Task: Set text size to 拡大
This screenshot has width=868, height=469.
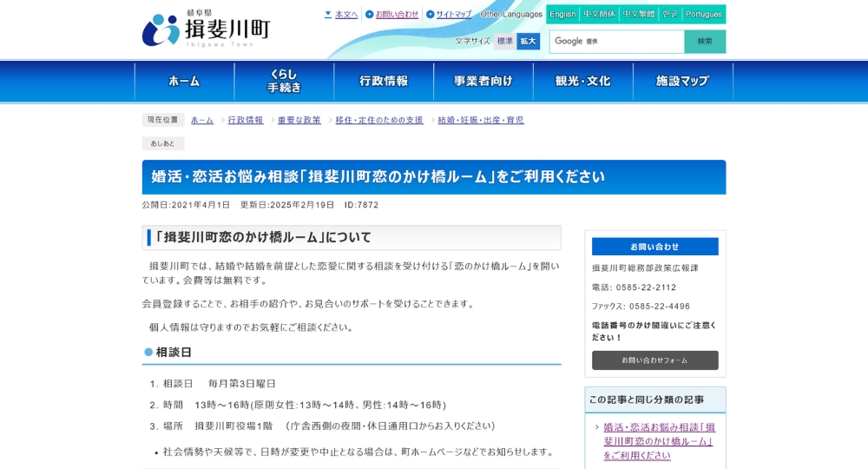Action: pyautogui.click(x=528, y=41)
